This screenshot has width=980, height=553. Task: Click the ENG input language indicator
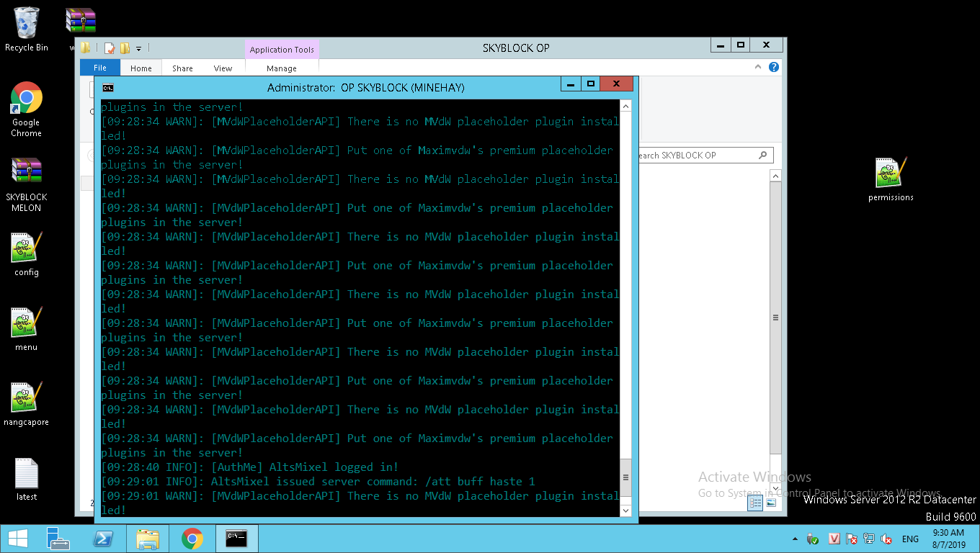pos(910,539)
